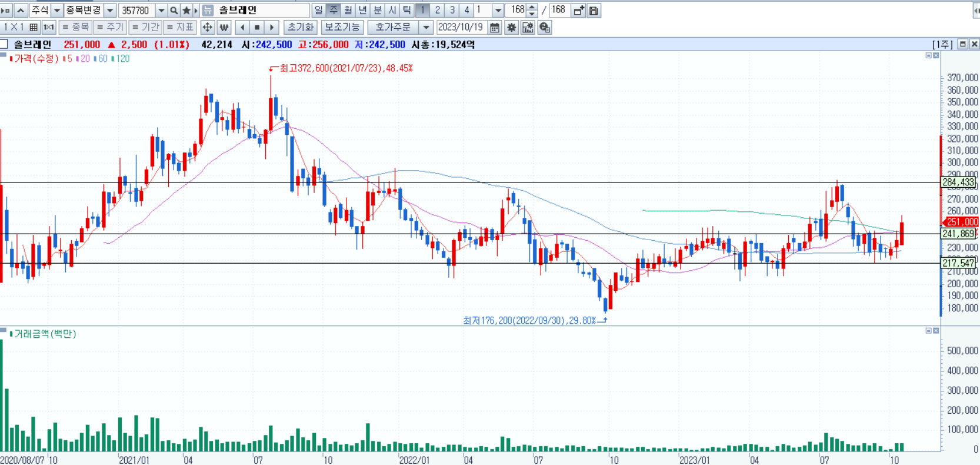Image resolution: width=980 pixels, height=465 pixels.
Task: Select interval preset 4
Action: (467, 11)
